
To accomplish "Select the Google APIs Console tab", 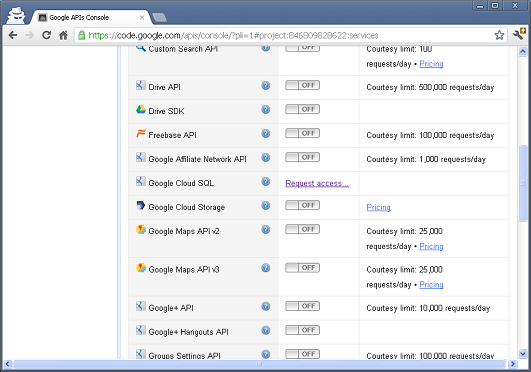I will (x=90, y=17).
